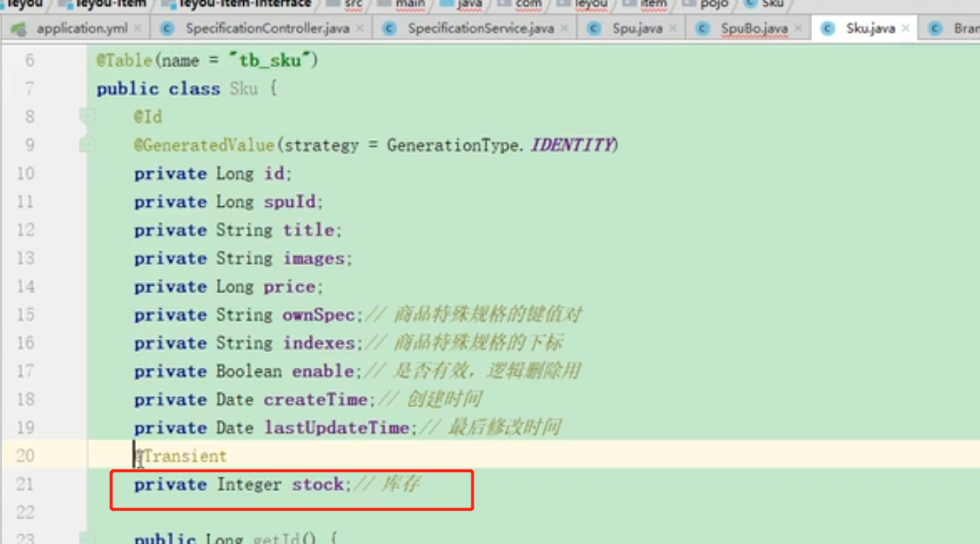Click the enable field name
Viewport: 980px width, 544px height.
click(323, 371)
